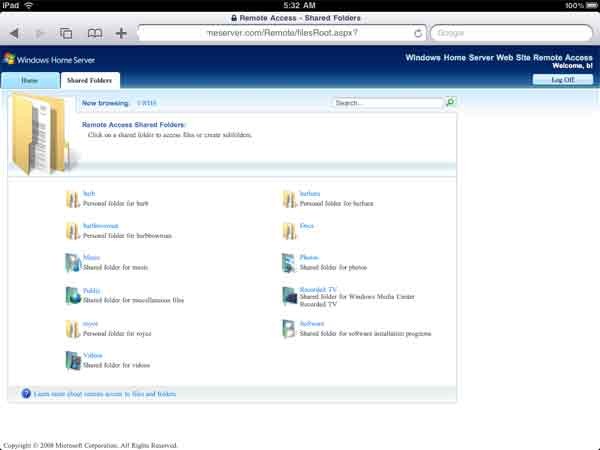This screenshot has height=450, width=600.
Task: Click the root path link after Now browsing
Action: point(147,103)
